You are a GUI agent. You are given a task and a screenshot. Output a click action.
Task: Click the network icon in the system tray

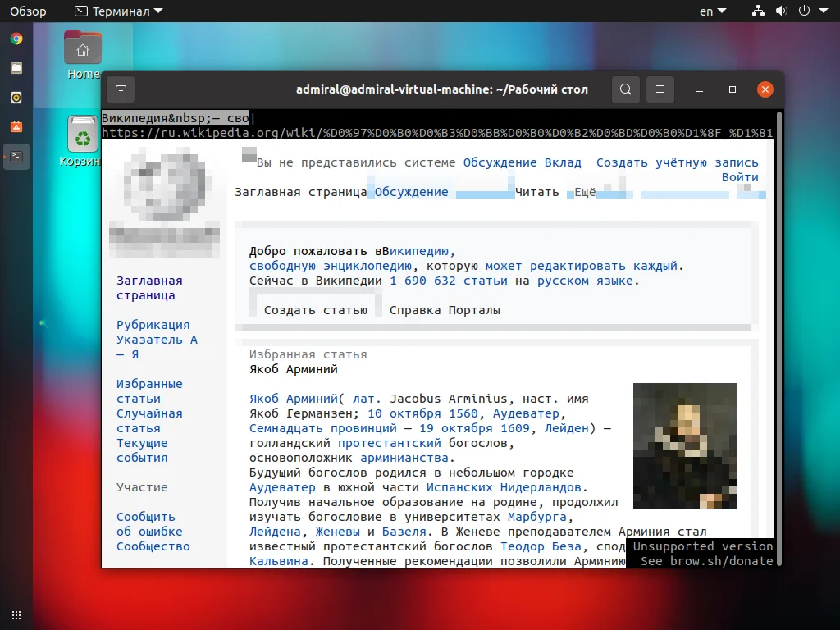click(x=758, y=11)
